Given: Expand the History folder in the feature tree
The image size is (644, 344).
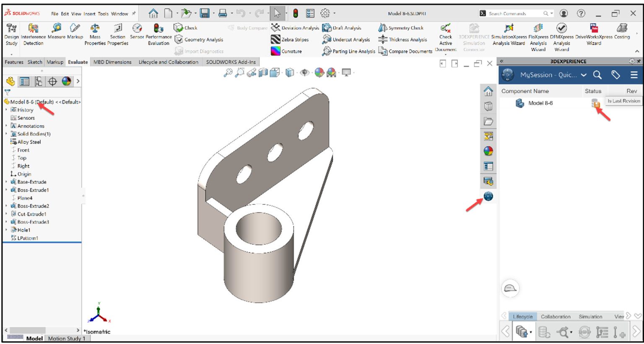Looking at the screenshot, I should point(6,109).
